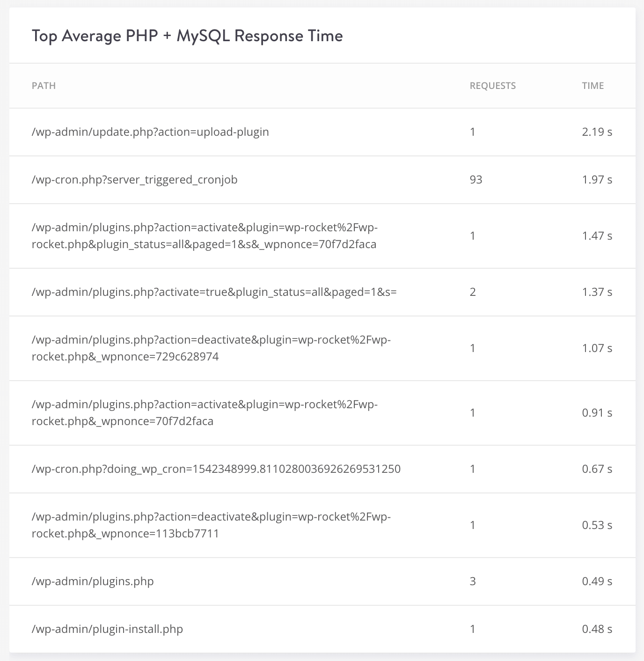Open the /wp-admin/plugins.php path row
The image size is (644, 661).
pos(93,581)
